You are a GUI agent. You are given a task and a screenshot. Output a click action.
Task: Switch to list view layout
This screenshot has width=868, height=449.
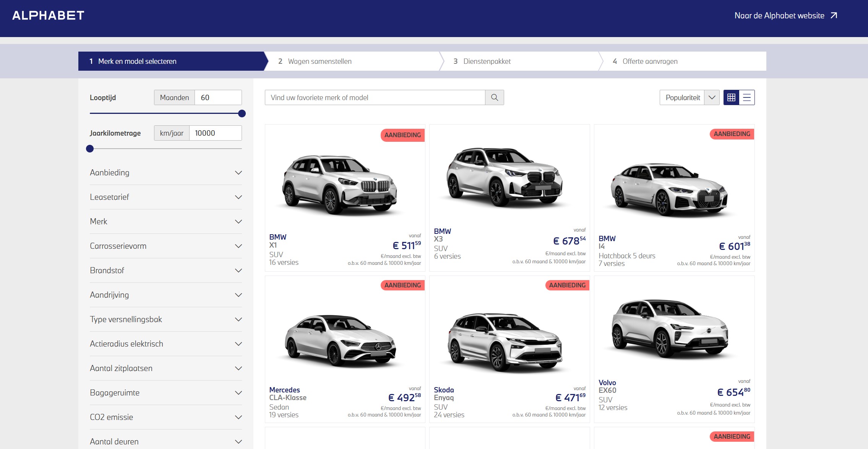(747, 97)
